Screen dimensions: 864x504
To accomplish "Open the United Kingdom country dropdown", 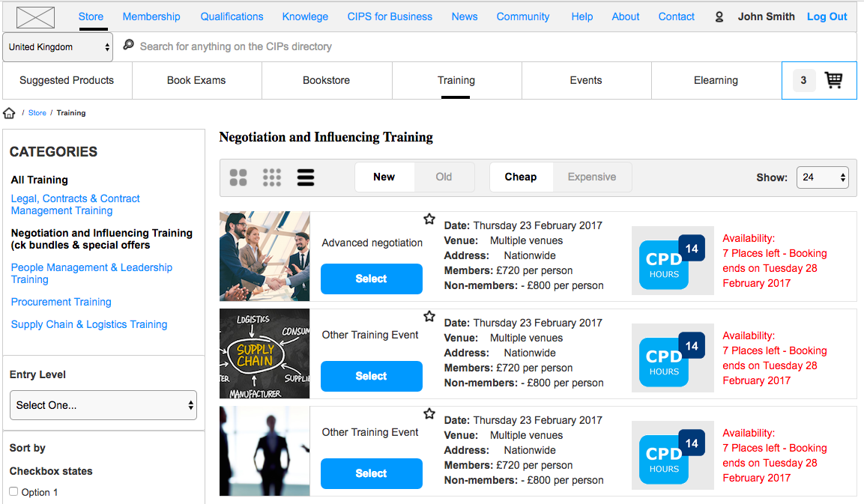I will [58, 47].
